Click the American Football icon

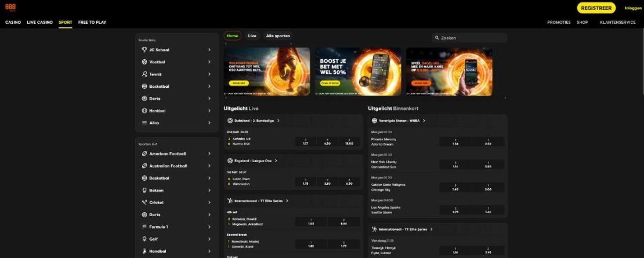click(x=144, y=154)
